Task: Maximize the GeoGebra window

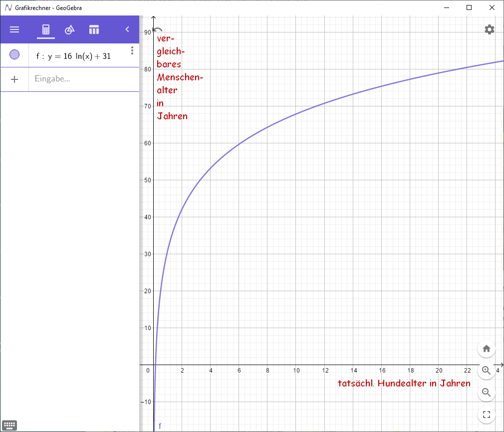Action: (x=469, y=7)
